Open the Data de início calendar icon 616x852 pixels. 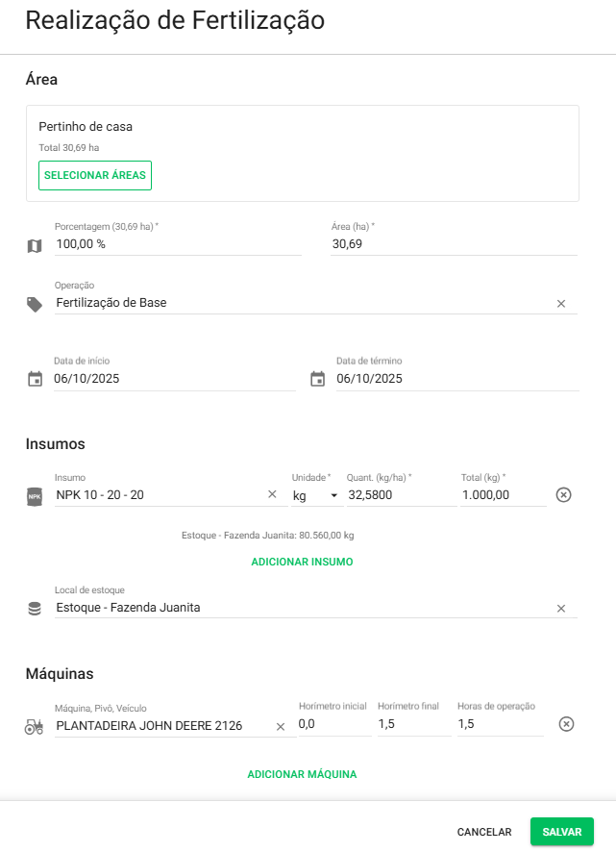36,379
